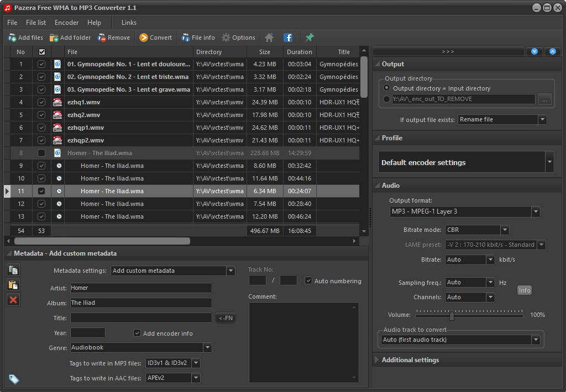Screen dimensions: 566x392
Task: Select Output directory = Input directory radio
Action: 386,88
